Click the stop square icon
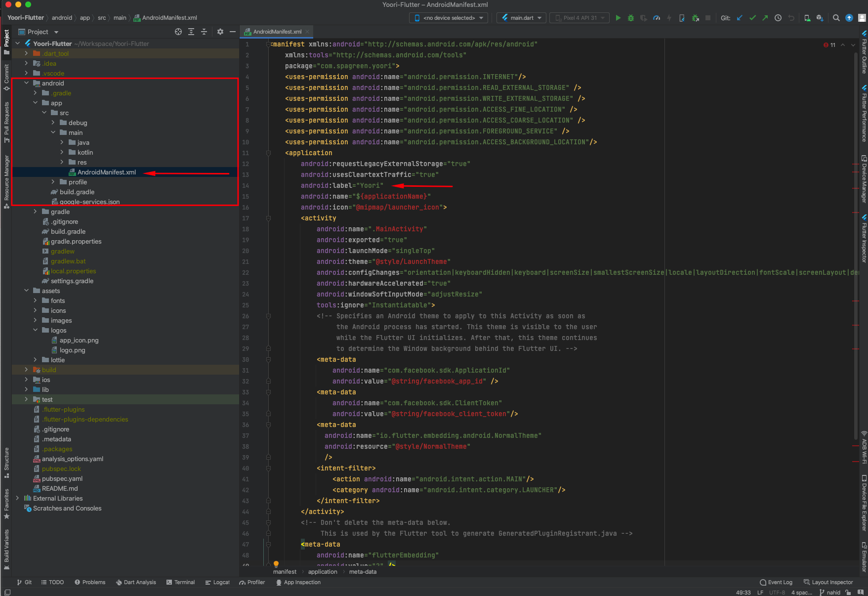This screenshot has height=596, width=868. 708,18
